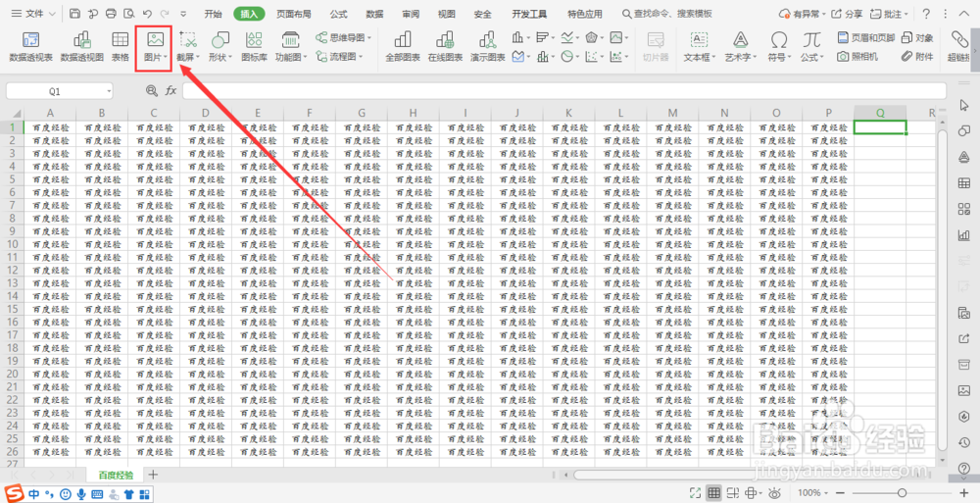Click the Sogou microphone voice input icon
The height and width of the screenshot is (503, 980).
tap(81, 493)
